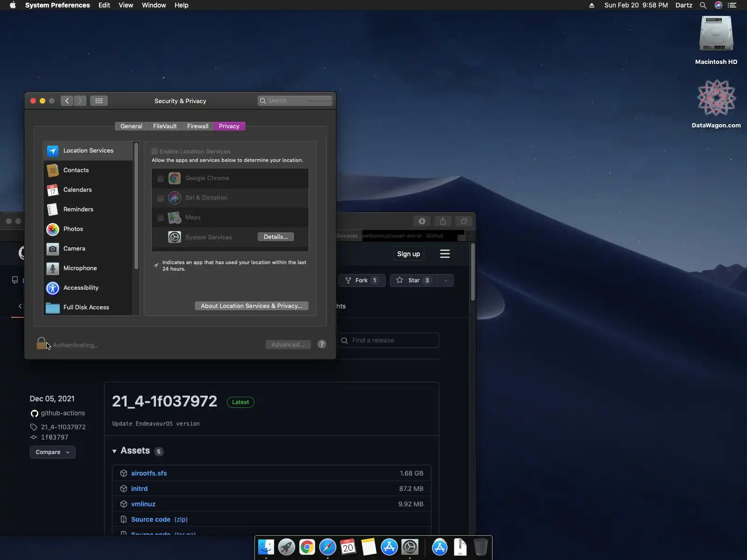Switch to the Firewall tab
This screenshot has height=560, width=747.
pyautogui.click(x=198, y=126)
